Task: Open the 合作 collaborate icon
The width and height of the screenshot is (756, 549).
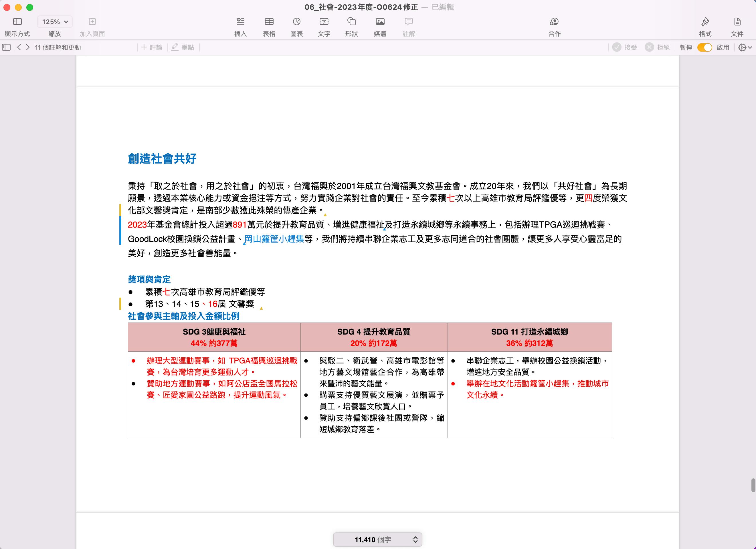Action: 554,22
